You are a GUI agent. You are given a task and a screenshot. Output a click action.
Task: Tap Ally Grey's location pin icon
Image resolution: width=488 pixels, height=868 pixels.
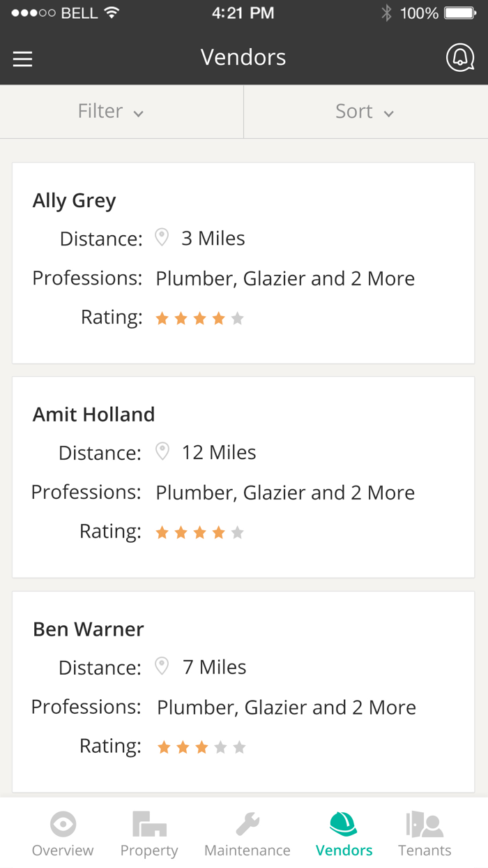[162, 237]
